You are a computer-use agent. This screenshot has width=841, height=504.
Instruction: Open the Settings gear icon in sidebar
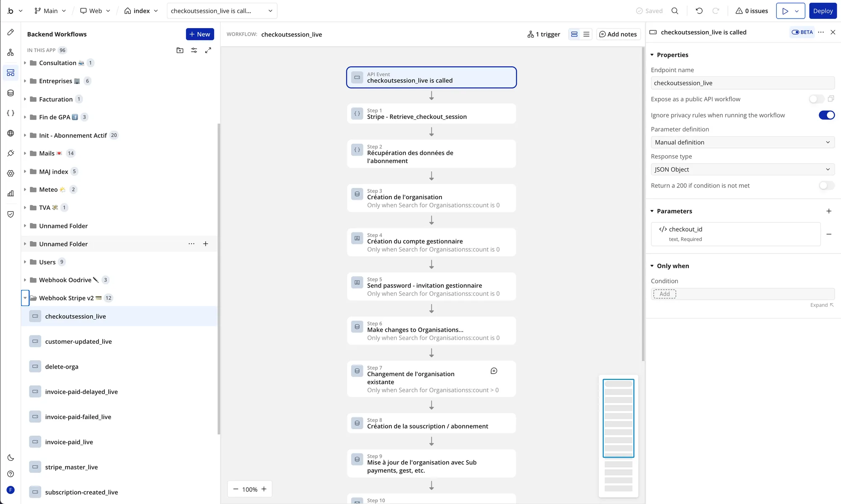pyautogui.click(x=11, y=173)
